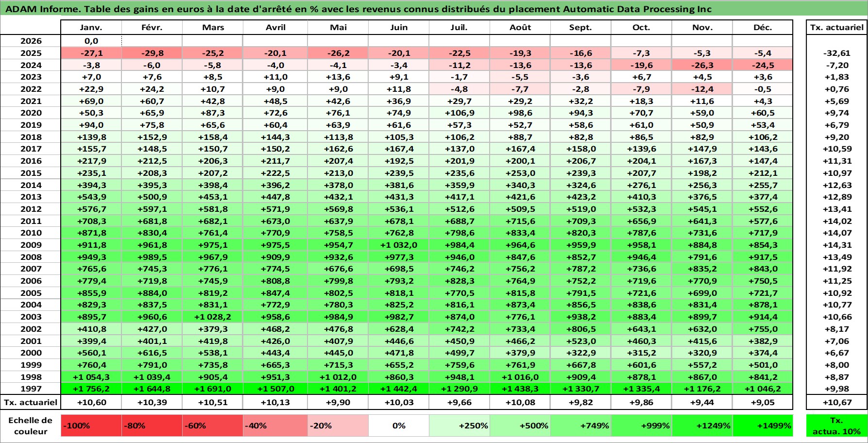Click the cell with value -12,4
Screen dimensions: 868x443
click(702, 89)
